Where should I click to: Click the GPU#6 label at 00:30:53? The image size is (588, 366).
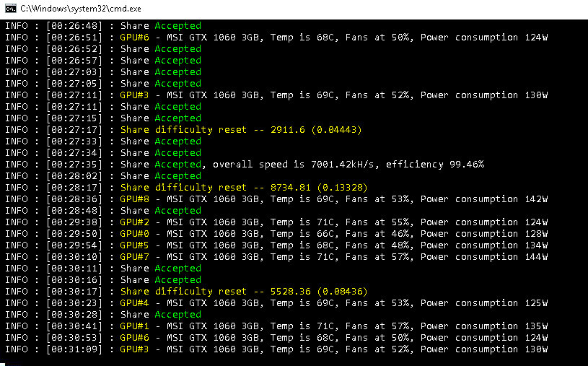pos(134,338)
